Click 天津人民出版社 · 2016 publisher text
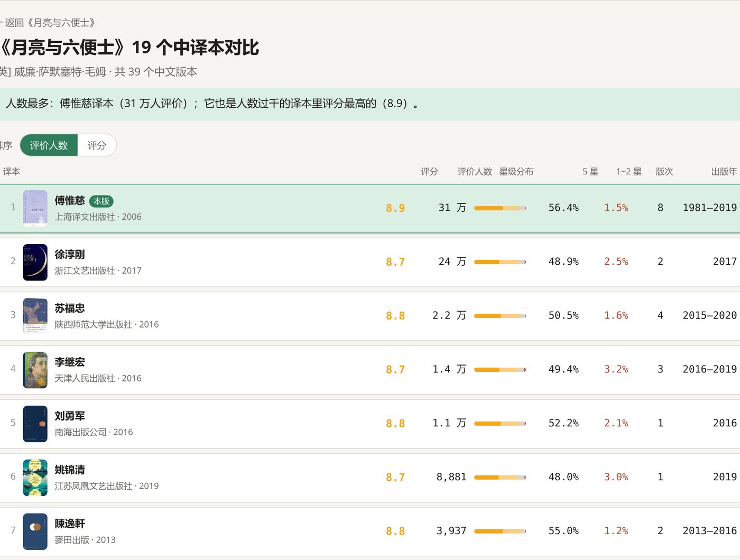The width and height of the screenshot is (740, 560). tap(98, 378)
